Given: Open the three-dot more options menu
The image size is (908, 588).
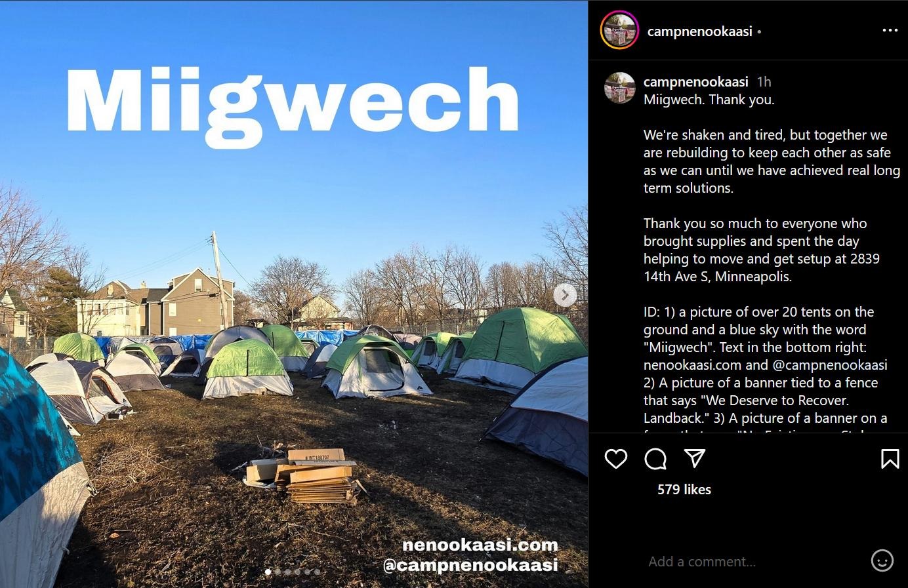Looking at the screenshot, I should pyautogui.click(x=890, y=30).
